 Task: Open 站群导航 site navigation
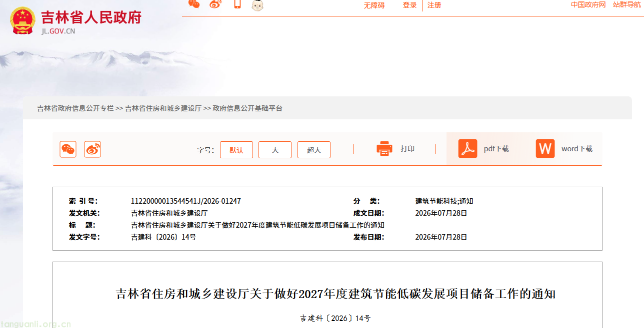[626, 5]
